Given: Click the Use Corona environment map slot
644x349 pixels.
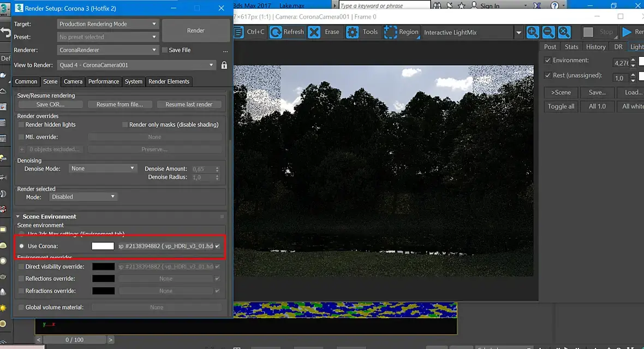Looking at the screenshot, I should [x=166, y=246].
